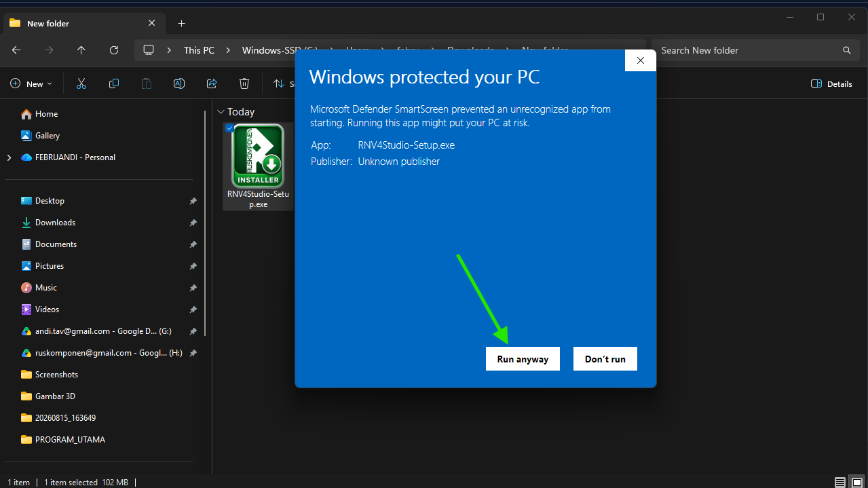This screenshot has width=868, height=488.
Task: Add a new Explorer tab
Action: pos(181,23)
